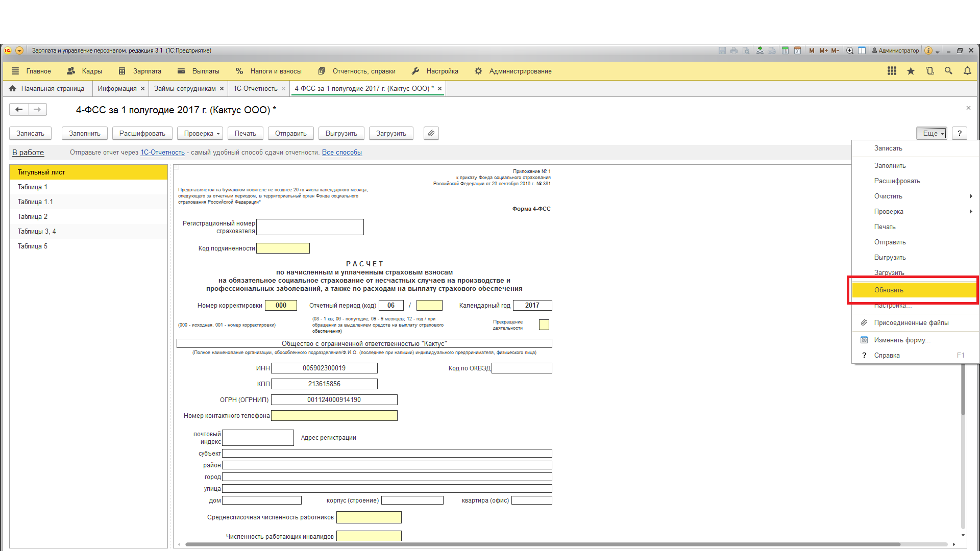Click the zoom magnifier icon in title bar
Screen dimensions: 980x551
pyautogui.click(x=850, y=51)
